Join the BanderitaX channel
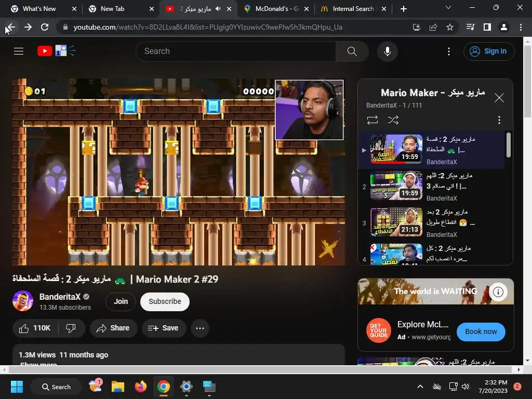The image size is (532, 399). 121,302
